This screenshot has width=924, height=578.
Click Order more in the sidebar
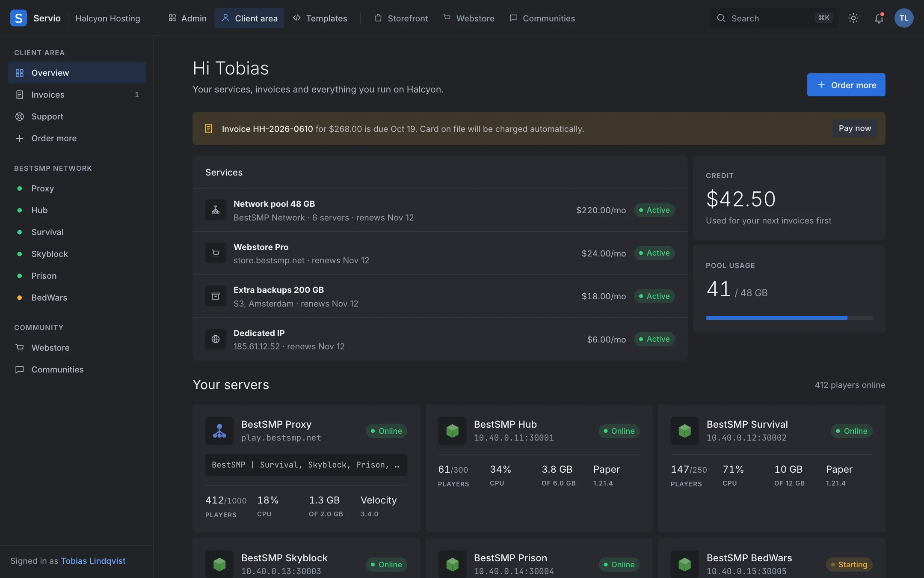[77, 138]
